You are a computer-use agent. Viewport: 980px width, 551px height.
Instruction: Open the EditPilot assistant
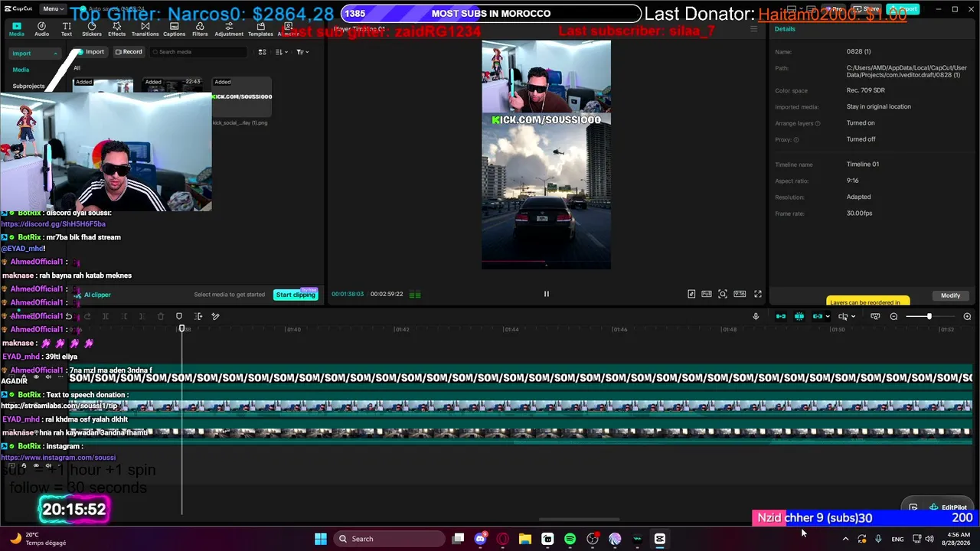[x=949, y=507]
